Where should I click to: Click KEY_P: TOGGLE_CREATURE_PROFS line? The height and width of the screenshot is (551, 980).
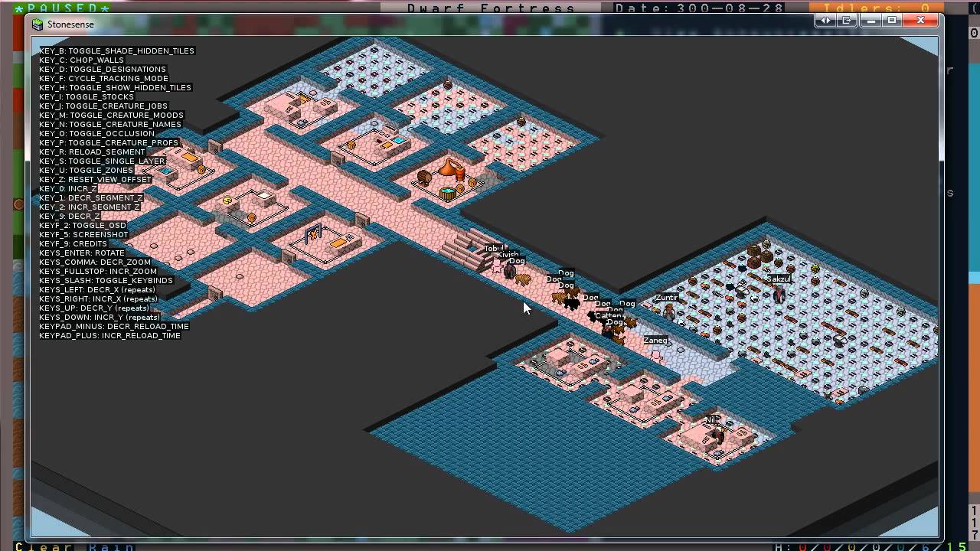click(109, 142)
